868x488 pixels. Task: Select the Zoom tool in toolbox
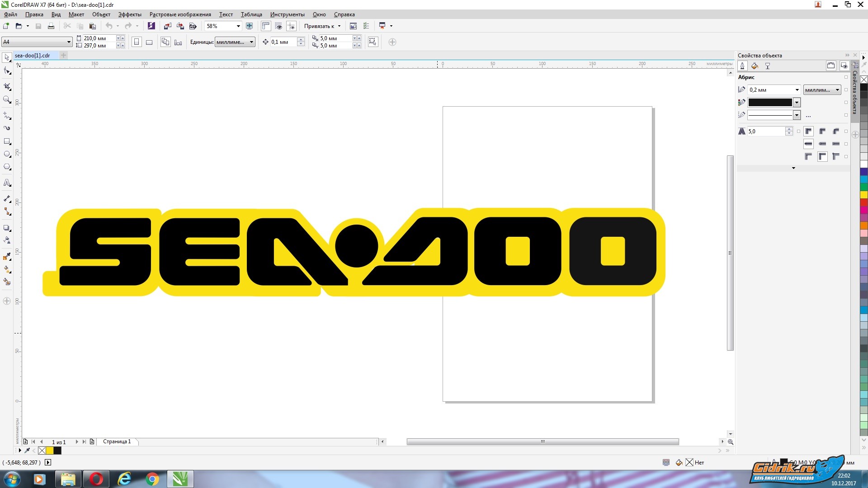tap(7, 100)
